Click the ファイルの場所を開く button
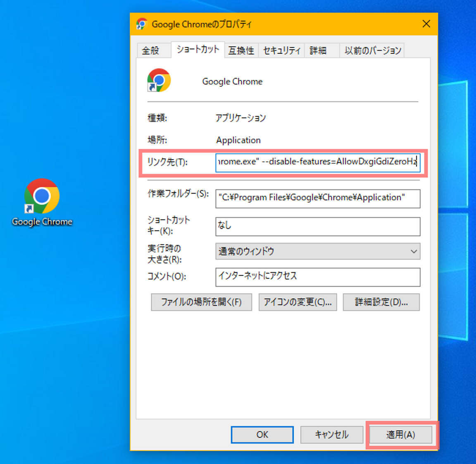This screenshot has width=476, height=464. click(201, 302)
